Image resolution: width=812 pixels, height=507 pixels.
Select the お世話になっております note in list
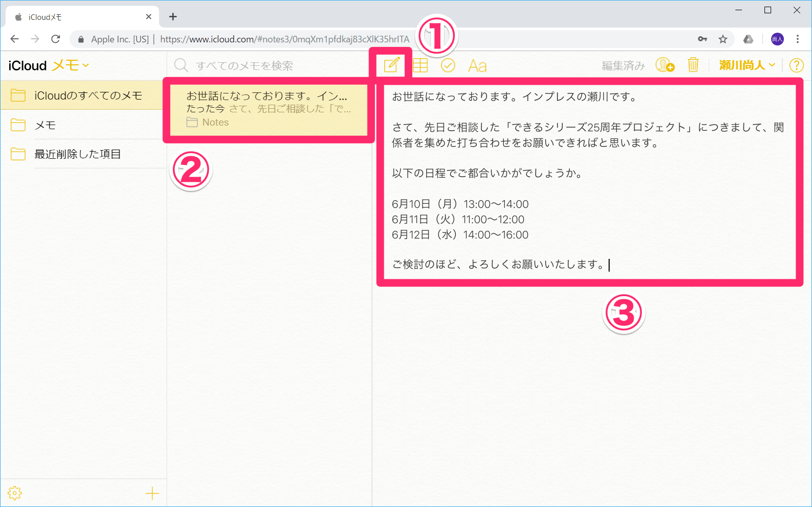tap(269, 110)
